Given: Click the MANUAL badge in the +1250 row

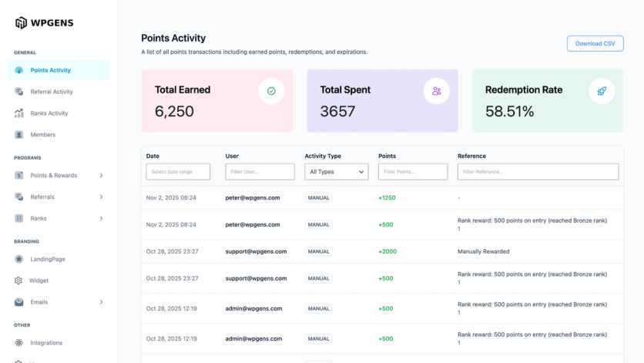Looking at the screenshot, I should (x=318, y=198).
